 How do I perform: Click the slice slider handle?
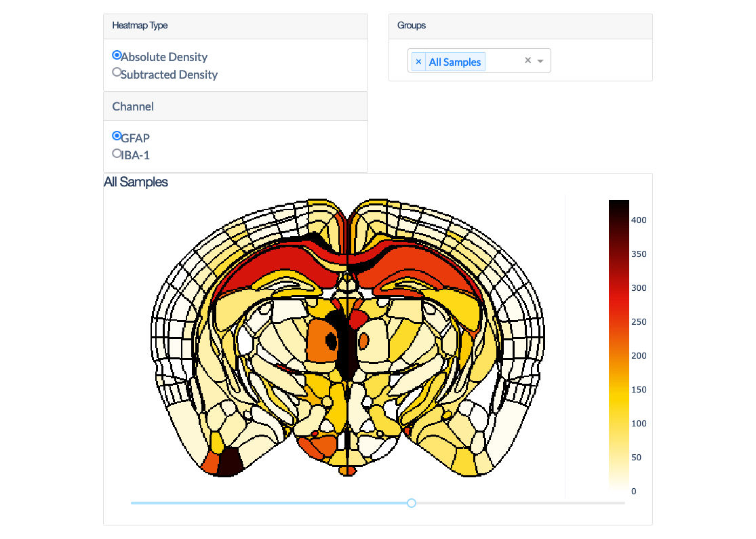point(411,502)
